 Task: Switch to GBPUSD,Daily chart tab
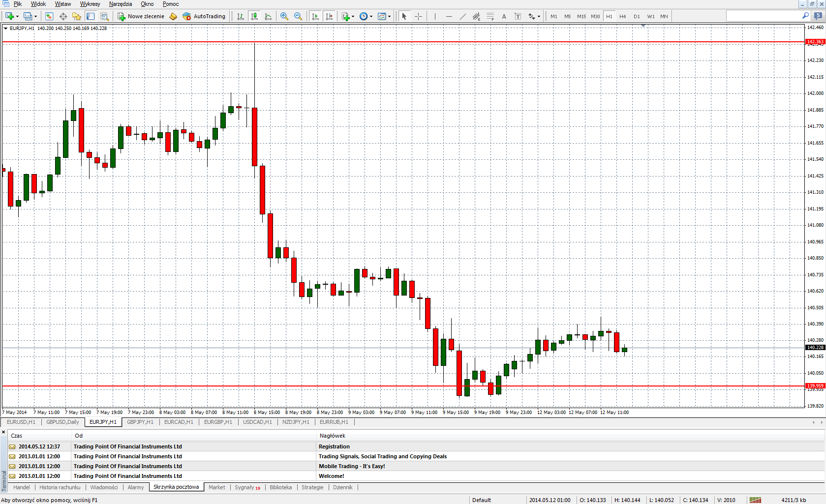click(x=62, y=422)
